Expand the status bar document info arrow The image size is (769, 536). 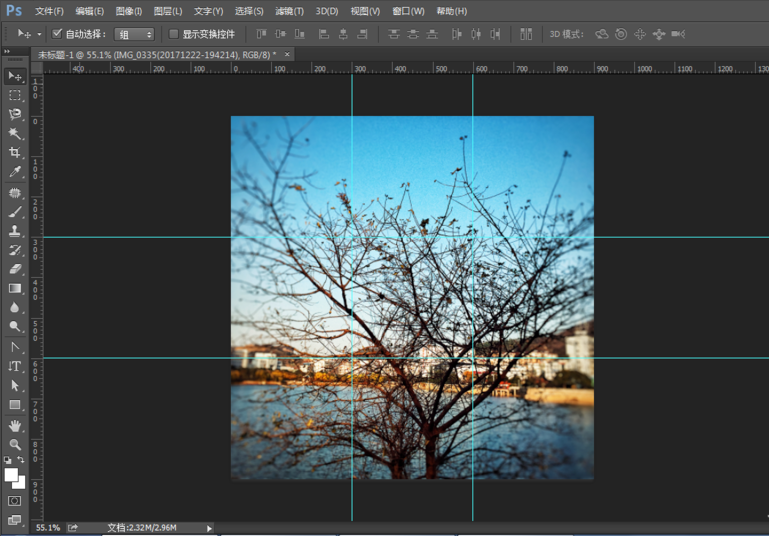(x=209, y=528)
